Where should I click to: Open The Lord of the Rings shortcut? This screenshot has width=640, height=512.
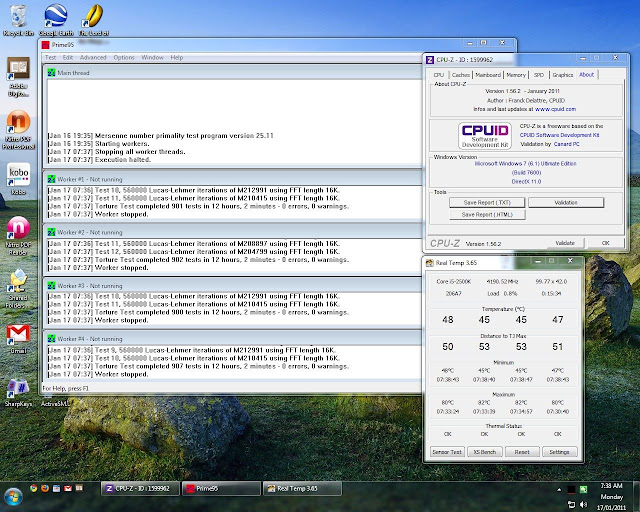tap(93, 20)
